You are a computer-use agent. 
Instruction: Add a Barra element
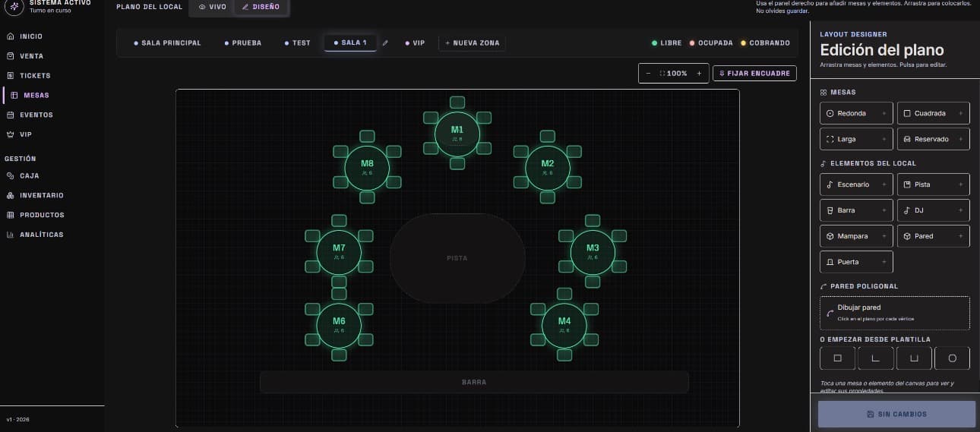click(856, 210)
